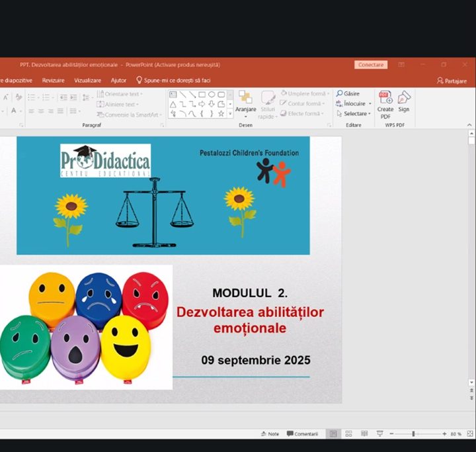Click the Conectare sign-in button

click(x=371, y=65)
